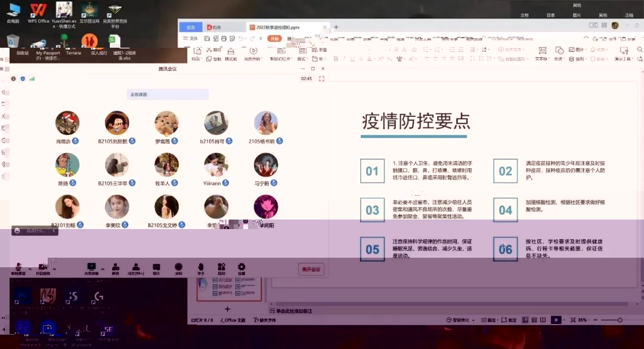644x349 pixels.
Task: Expand share options arrow beside share screen
Action: click(x=103, y=269)
